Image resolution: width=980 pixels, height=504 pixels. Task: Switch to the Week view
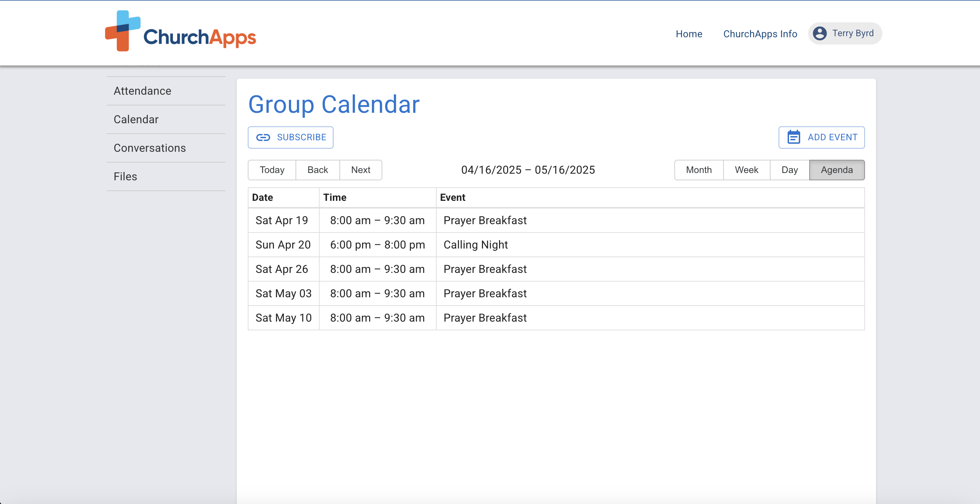click(746, 170)
